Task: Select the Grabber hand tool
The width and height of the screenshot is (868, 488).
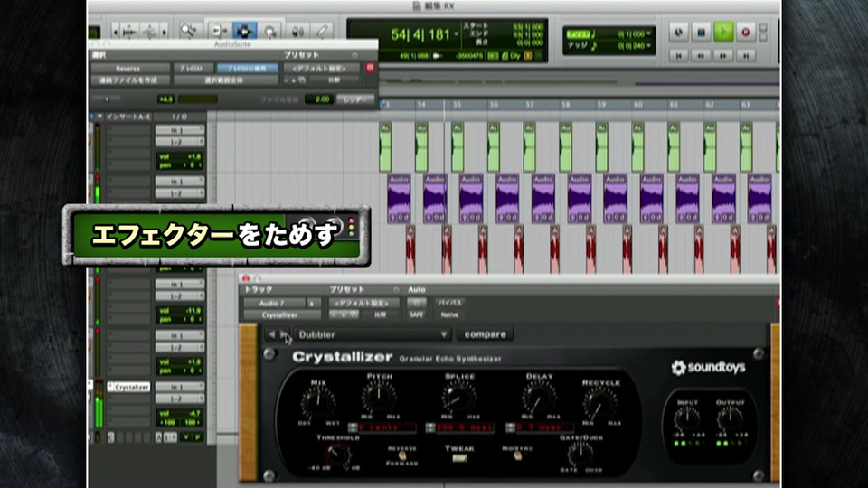Action: (x=270, y=32)
